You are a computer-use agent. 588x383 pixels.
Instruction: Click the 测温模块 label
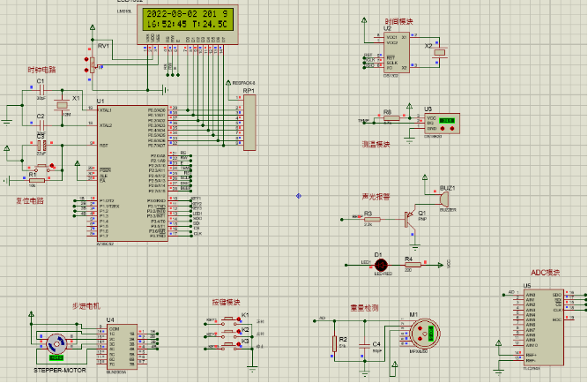[x=376, y=144]
